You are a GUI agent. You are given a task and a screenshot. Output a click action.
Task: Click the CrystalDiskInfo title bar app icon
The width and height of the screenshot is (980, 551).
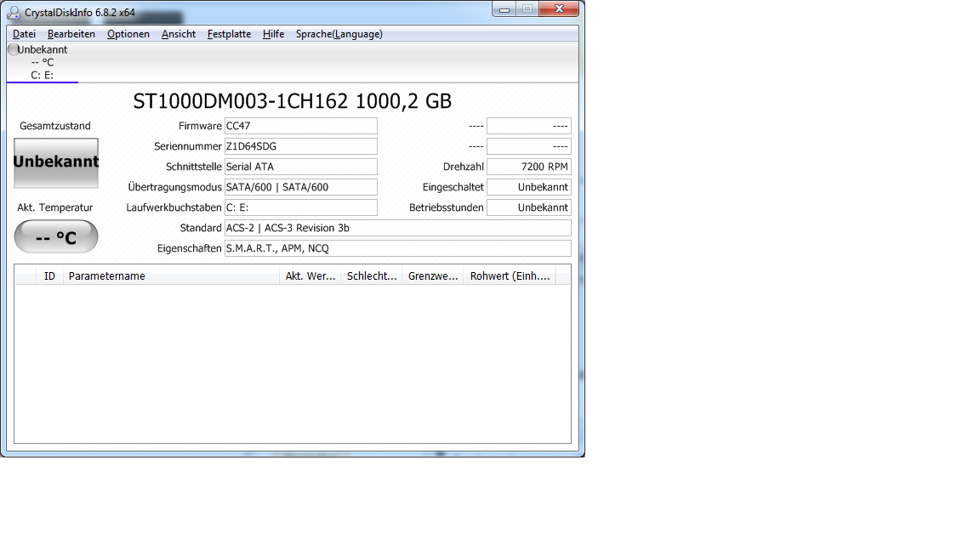[x=13, y=13]
